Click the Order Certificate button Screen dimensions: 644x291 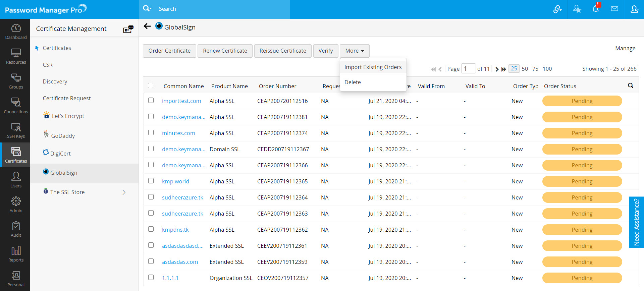(x=169, y=51)
